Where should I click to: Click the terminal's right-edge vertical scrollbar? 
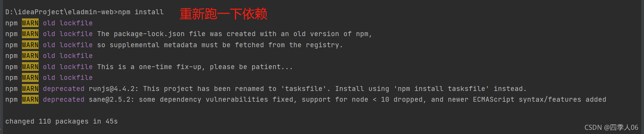[x=642, y=67]
